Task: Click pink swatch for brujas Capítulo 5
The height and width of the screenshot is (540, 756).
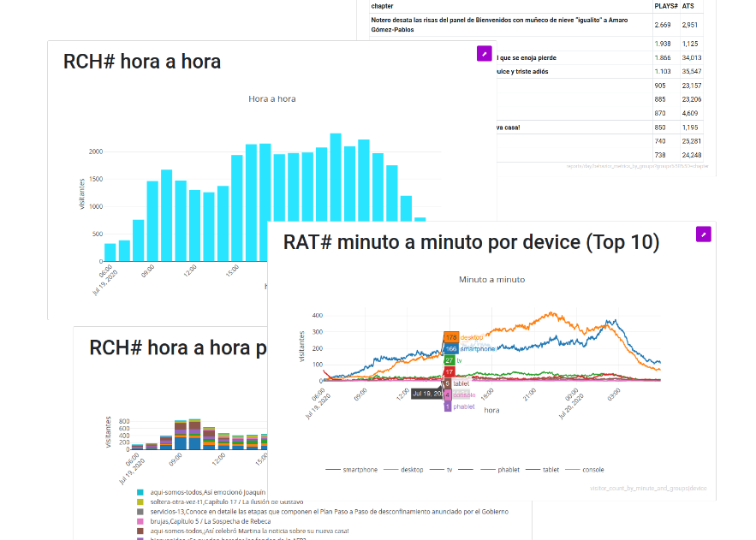Action: point(140,521)
